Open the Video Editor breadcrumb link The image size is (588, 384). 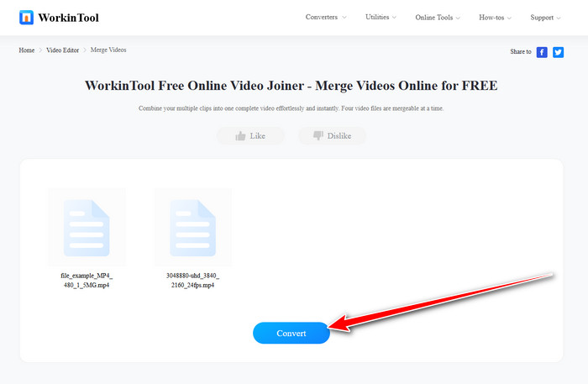click(x=63, y=50)
